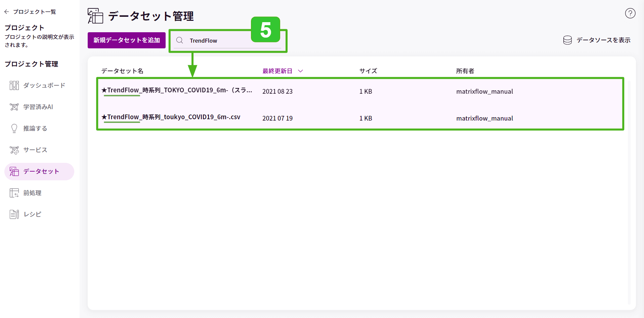Click matrixflow_manual owner in 2021 07 19 row
Image resolution: width=644 pixels, height=318 pixels.
(484, 118)
